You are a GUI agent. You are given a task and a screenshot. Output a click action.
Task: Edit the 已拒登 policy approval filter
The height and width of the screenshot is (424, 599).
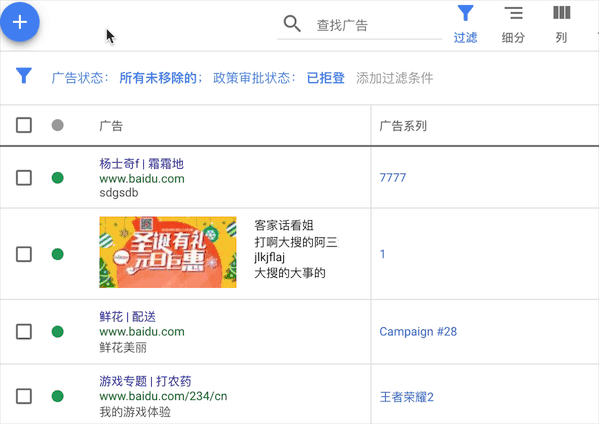(x=325, y=78)
